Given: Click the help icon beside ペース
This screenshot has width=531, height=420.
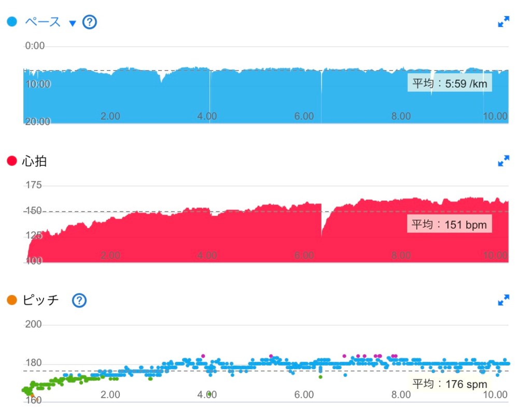Looking at the screenshot, I should pyautogui.click(x=90, y=22).
